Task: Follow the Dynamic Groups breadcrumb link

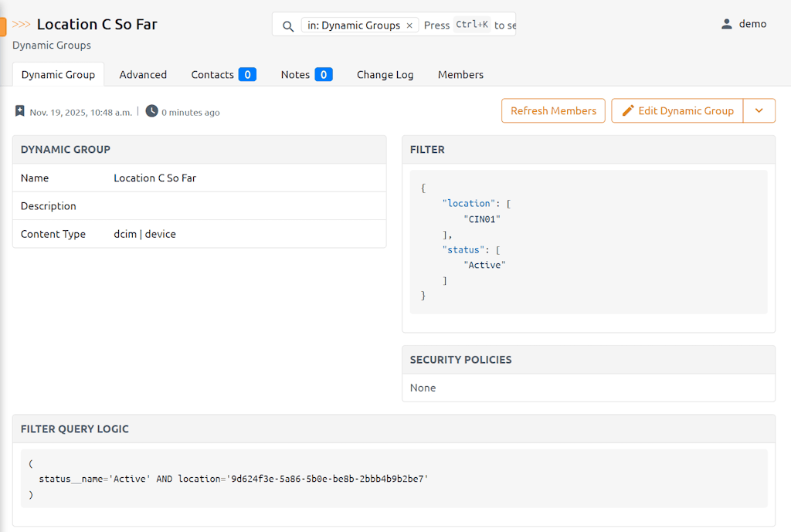Action: click(52, 45)
